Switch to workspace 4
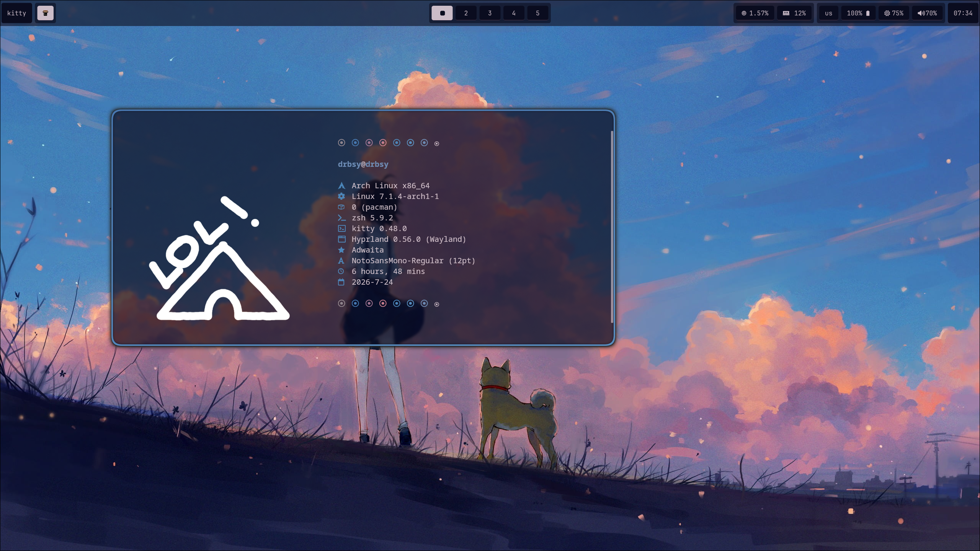Screen dimensions: 980x551 514,13
